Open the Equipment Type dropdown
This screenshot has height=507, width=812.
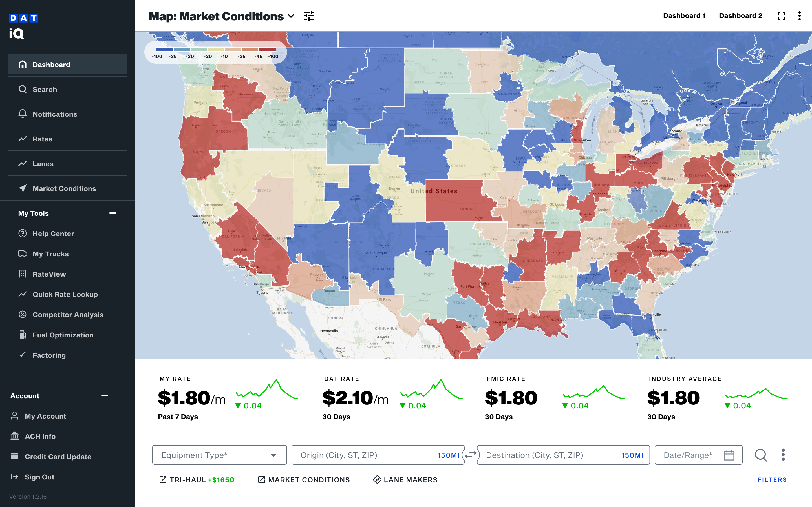219,455
